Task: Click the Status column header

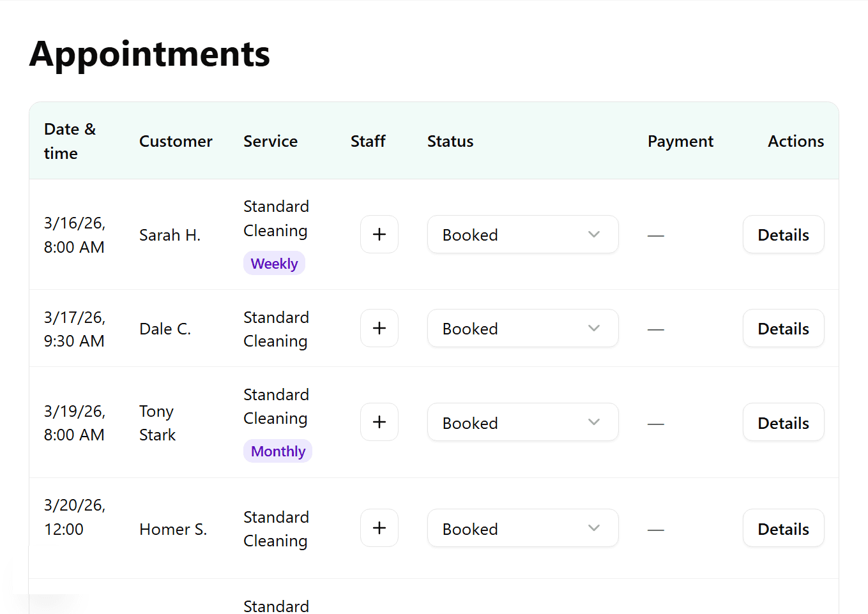Action: click(450, 141)
